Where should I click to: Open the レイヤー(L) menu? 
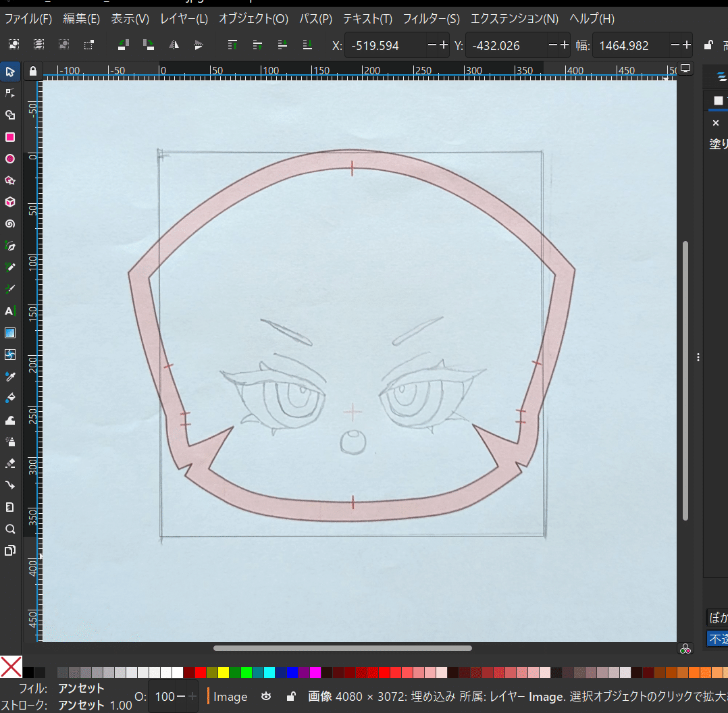pos(184,19)
